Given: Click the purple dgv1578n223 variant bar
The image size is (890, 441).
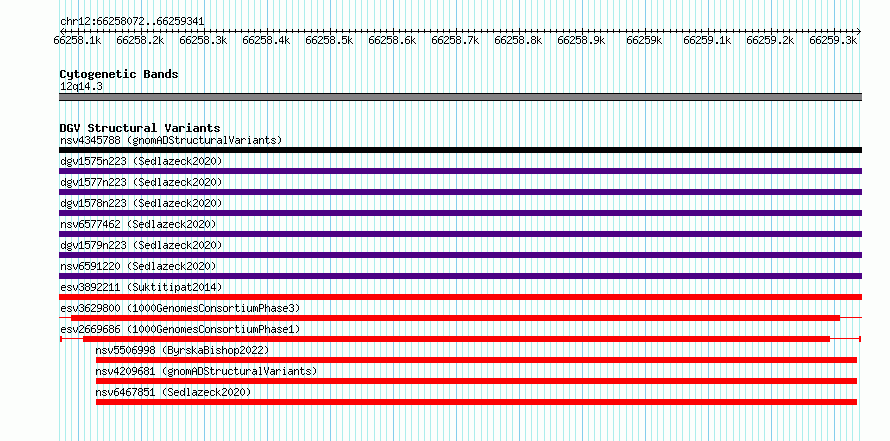Looking at the screenshot, I should [x=460, y=213].
